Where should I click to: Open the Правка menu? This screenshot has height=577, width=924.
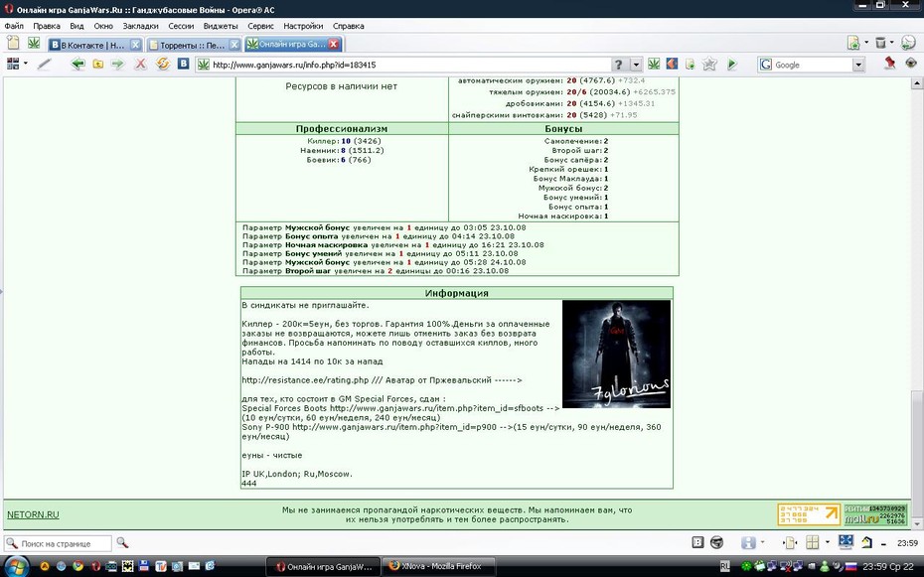tap(47, 26)
